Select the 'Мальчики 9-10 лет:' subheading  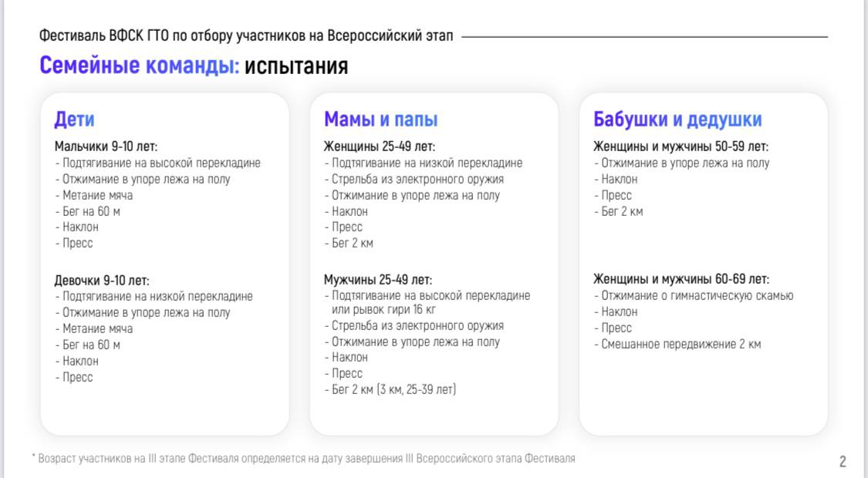[106, 146]
